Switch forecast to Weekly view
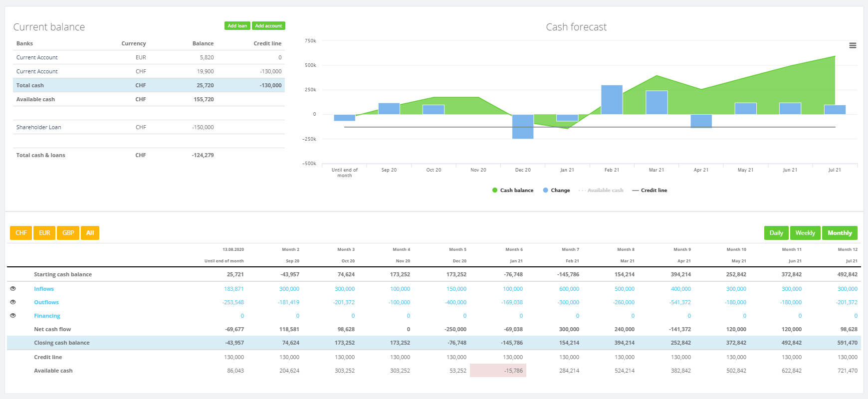868x399 pixels. 805,233
